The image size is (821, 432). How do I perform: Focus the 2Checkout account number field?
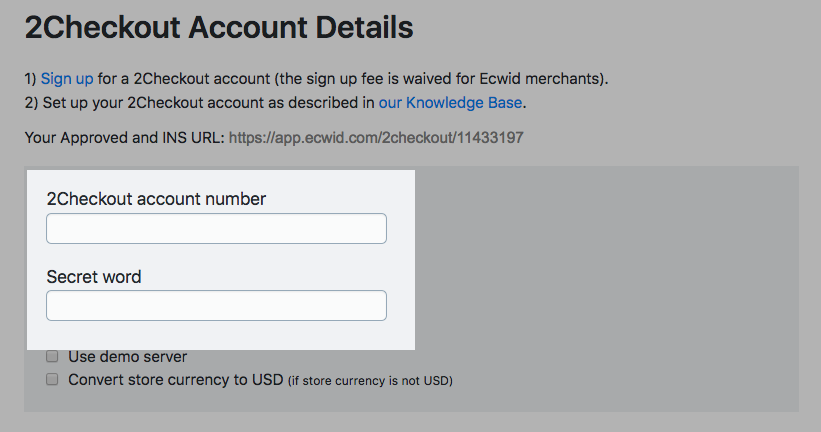pyautogui.click(x=216, y=228)
